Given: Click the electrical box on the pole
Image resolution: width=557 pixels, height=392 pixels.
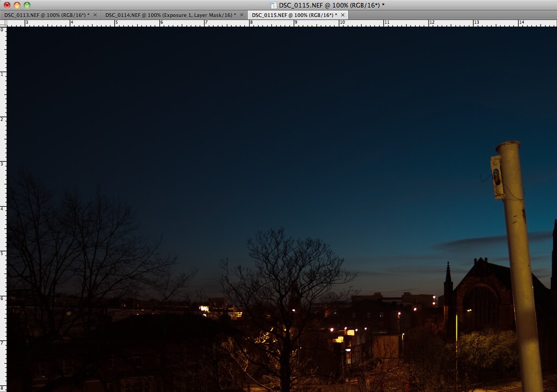Looking at the screenshot, I should (496, 176).
